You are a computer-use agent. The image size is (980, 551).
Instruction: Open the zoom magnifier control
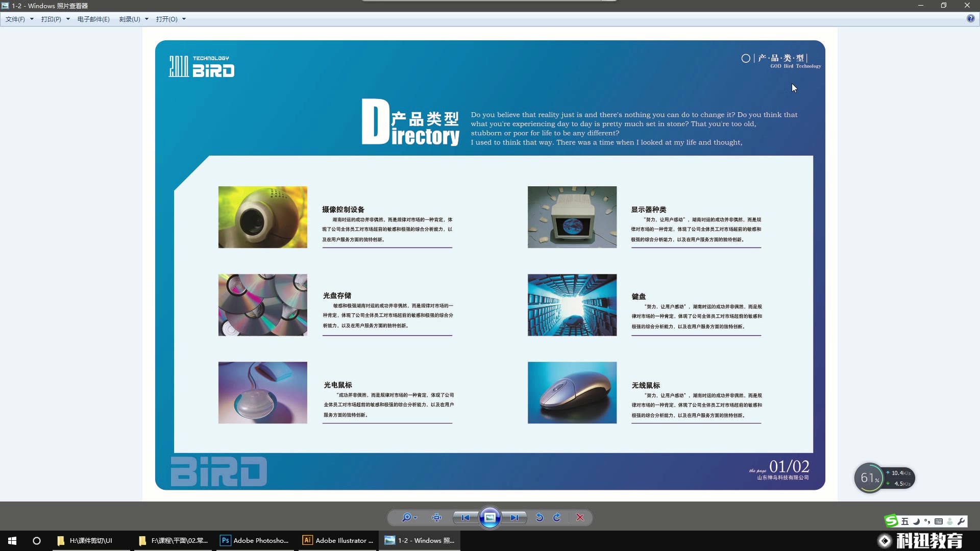click(409, 517)
